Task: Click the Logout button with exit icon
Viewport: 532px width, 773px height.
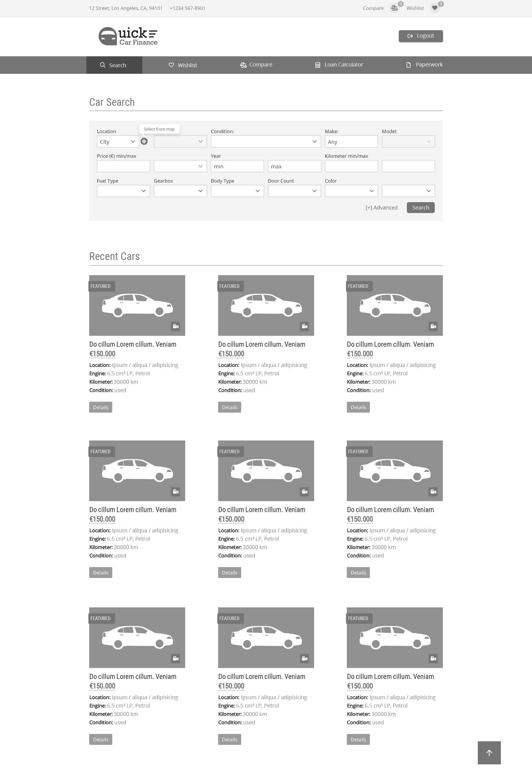Action: (x=420, y=36)
